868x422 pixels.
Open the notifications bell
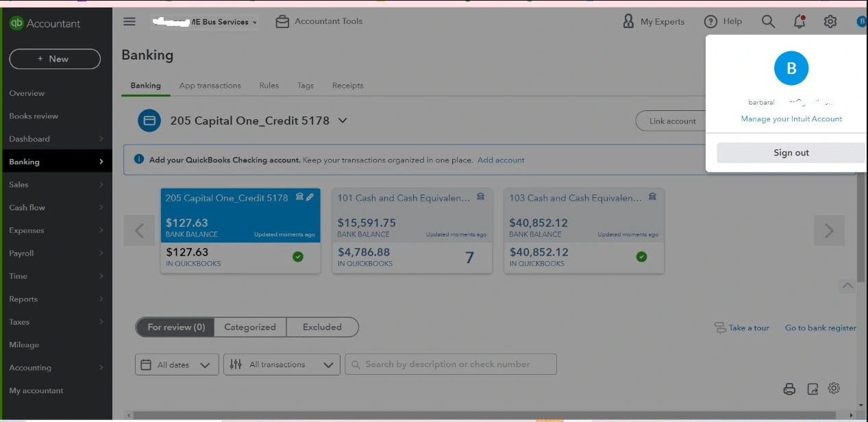pyautogui.click(x=799, y=22)
